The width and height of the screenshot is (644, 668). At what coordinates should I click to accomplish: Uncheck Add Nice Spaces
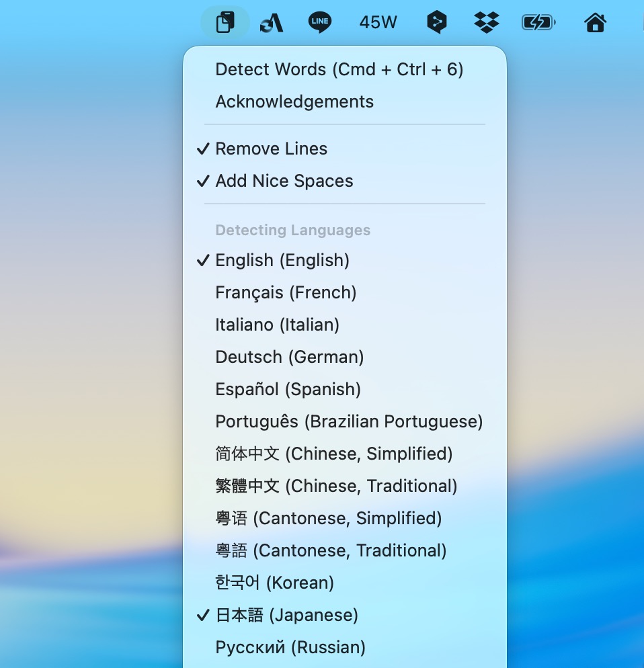point(284,181)
